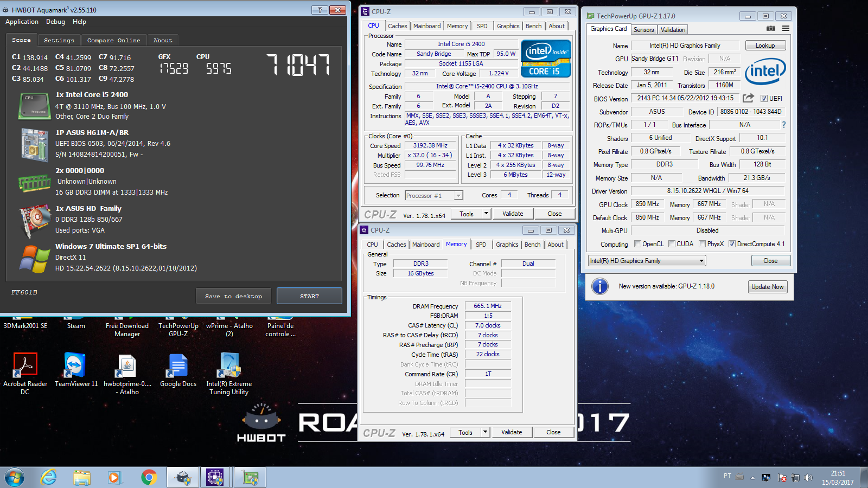Open the Windows Start button
Image resolution: width=868 pixels, height=488 pixels.
pyautogui.click(x=15, y=477)
